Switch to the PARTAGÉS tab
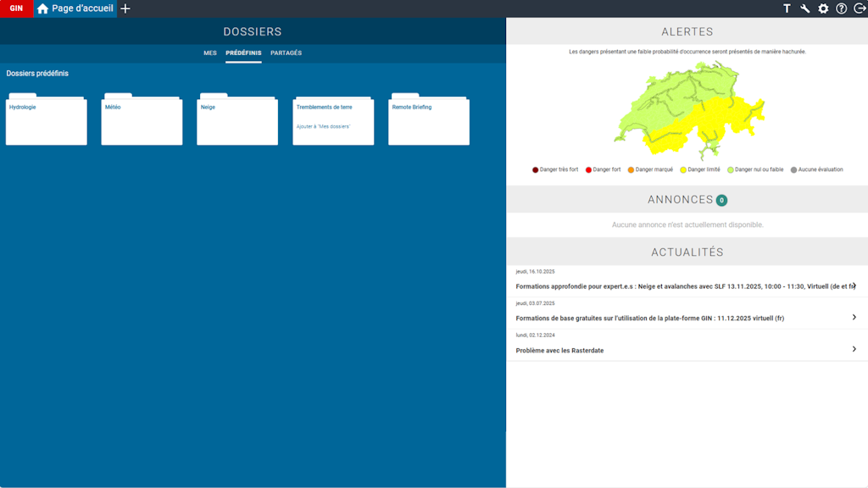Screen dimensions: 868x488 pyautogui.click(x=284, y=53)
